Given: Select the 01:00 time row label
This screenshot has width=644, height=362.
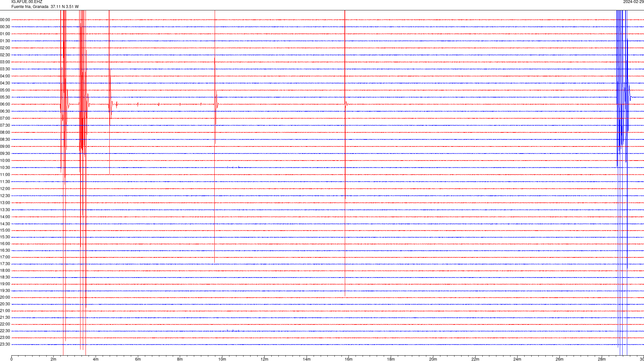Looking at the screenshot, I should [x=5, y=34].
